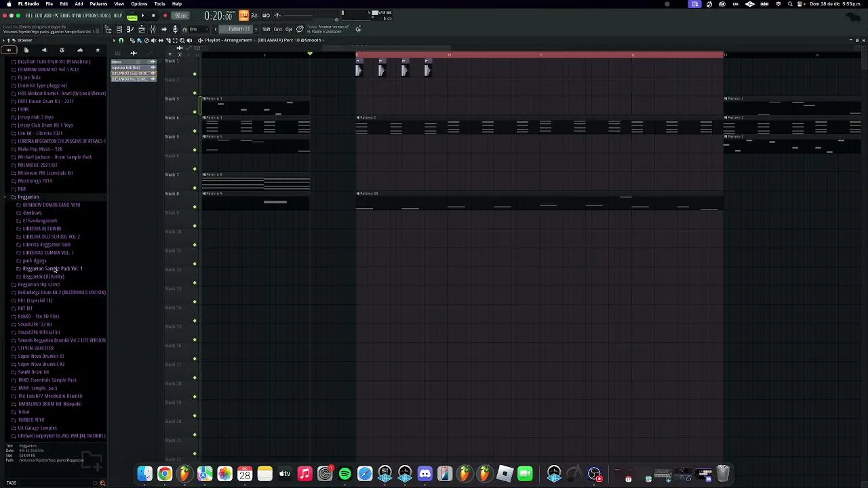The image size is (868, 488).
Task: Mute Track 5 with its green LED
Action: tap(195, 150)
